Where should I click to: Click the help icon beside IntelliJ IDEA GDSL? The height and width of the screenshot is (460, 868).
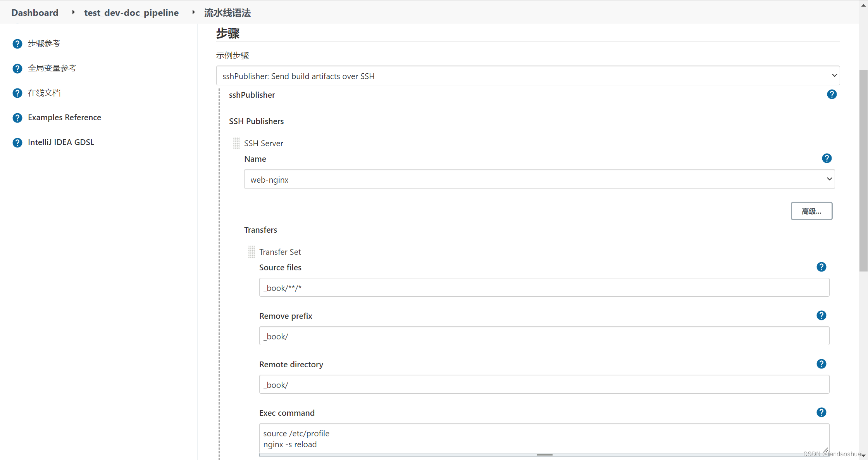pyautogui.click(x=17, y=143)
